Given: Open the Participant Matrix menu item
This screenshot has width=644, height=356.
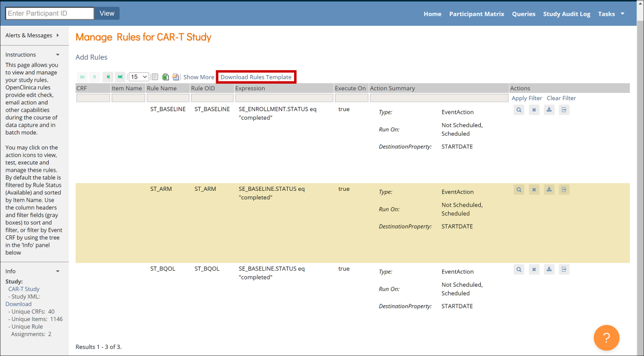Looking at the screenshot, I should [477, 14].
